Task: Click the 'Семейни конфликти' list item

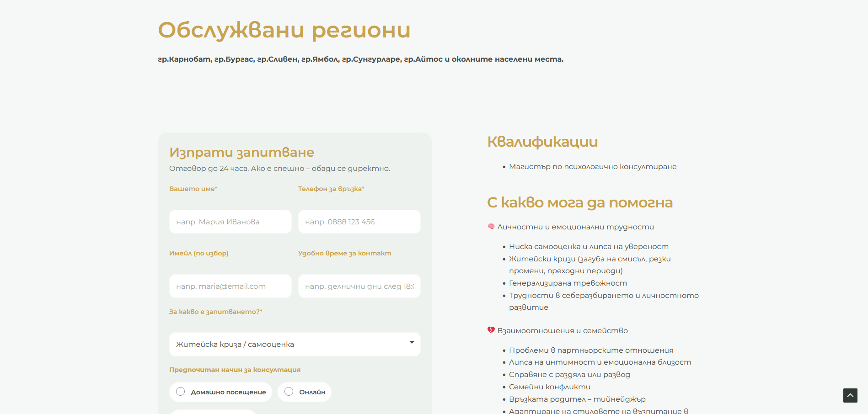Action: coord(549,387)
